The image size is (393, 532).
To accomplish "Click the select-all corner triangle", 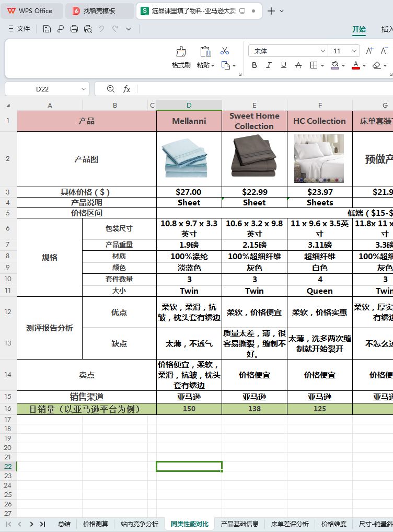I will pos(8,106).
